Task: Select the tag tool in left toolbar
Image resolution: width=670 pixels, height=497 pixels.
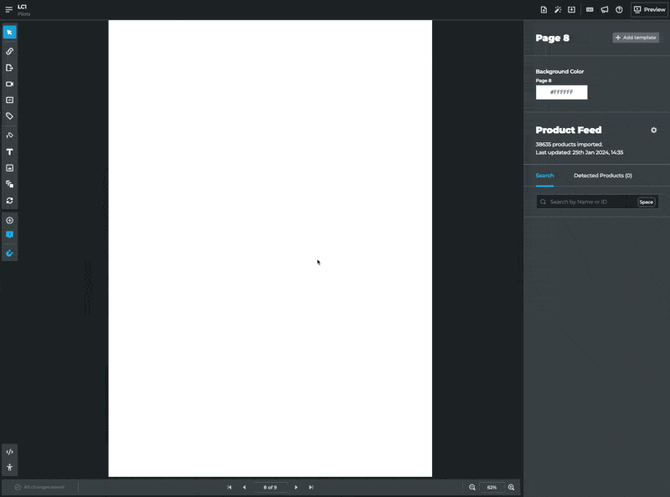Action: click(10, 116)
